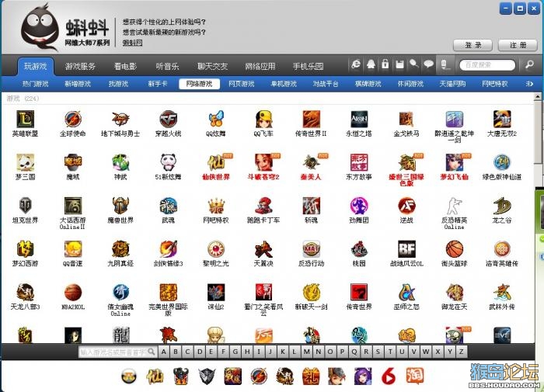Open 龙之谷 game icon
The height and width of the screenshot is (392, 544).
[502, 206]
